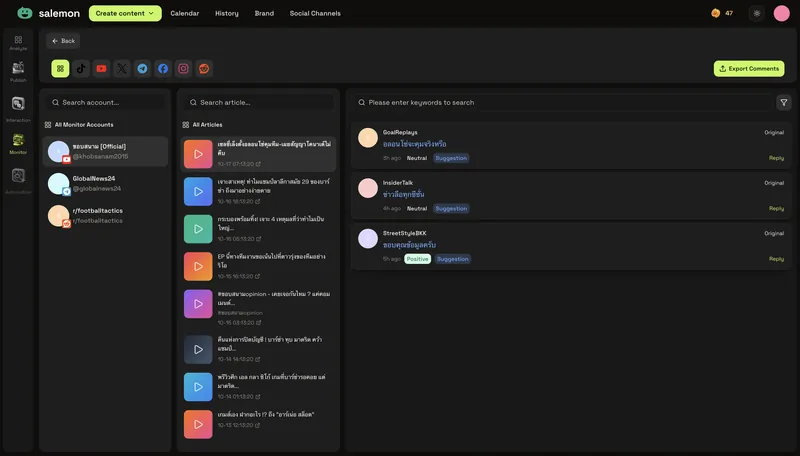The height and width of the screenshot is (456, 800).
Task: Focus the comment keywords search field
Action: 563,103
